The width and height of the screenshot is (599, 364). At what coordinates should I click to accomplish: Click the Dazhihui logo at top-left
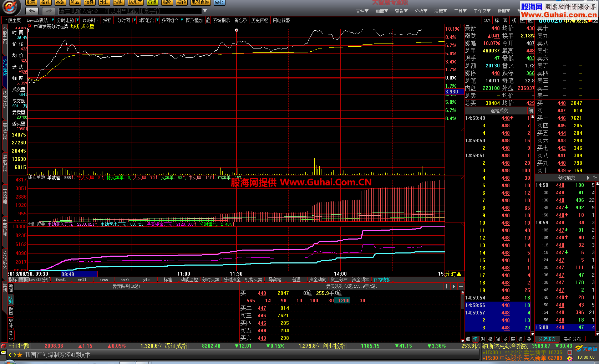(11, 7)
